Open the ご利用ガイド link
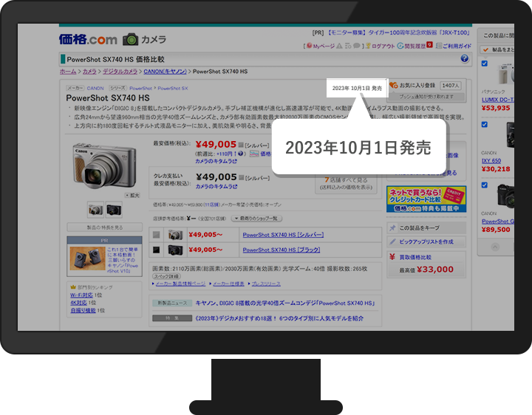The width and height of the screenshot is (532, 415). point(457,46)
